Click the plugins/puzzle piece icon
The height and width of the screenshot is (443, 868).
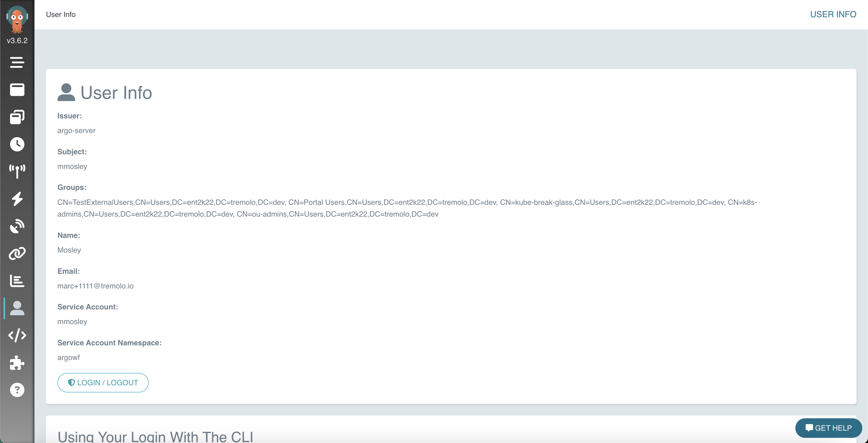(17, 362)
